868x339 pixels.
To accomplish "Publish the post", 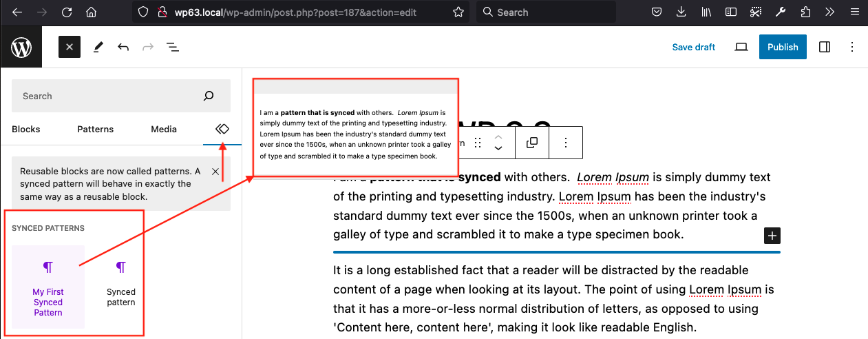I will pos(783,47).
